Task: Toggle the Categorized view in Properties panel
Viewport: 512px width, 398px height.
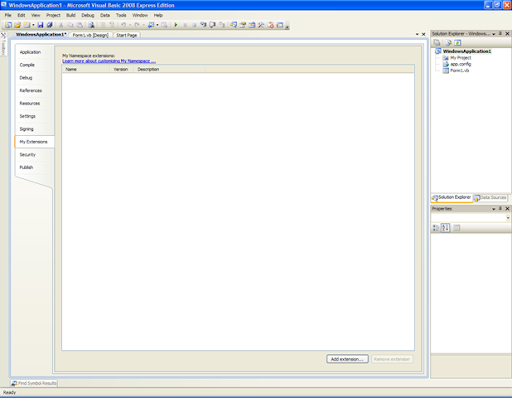Action: [436, 228]
